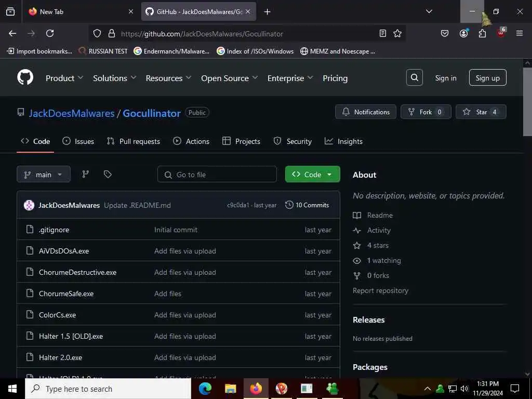The height and width of the screenshot is (399, 532).
Task: View tags via the tag icon
Action: coord(108,174)
